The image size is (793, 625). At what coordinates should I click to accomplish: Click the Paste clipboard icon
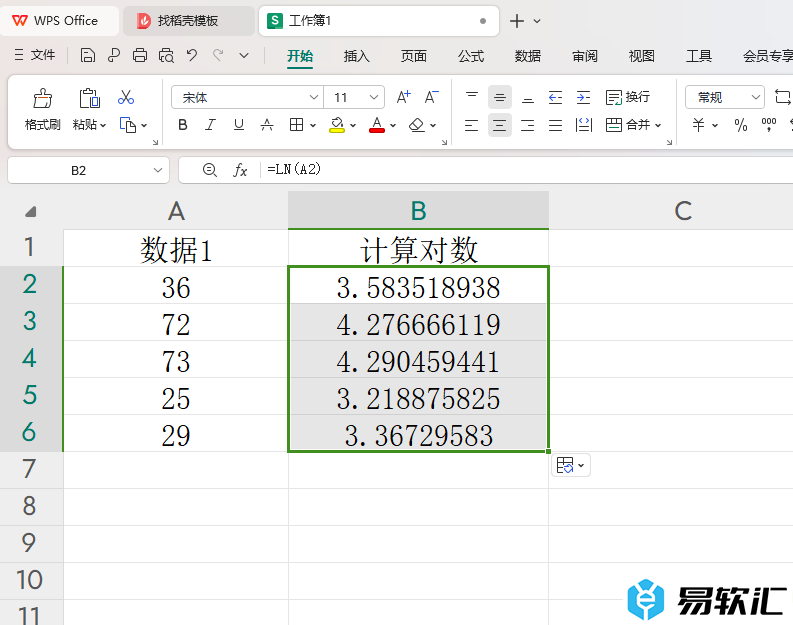(90, 98)
